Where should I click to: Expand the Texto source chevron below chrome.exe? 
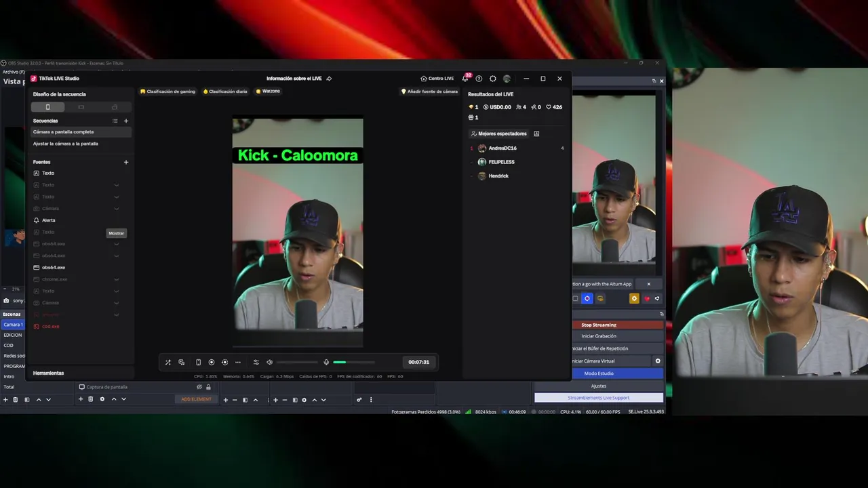117,291
